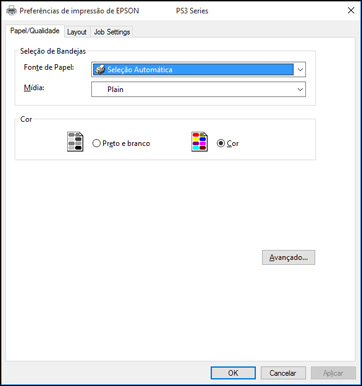Switch to the Papel/Qualidade tab

point(35,31)
